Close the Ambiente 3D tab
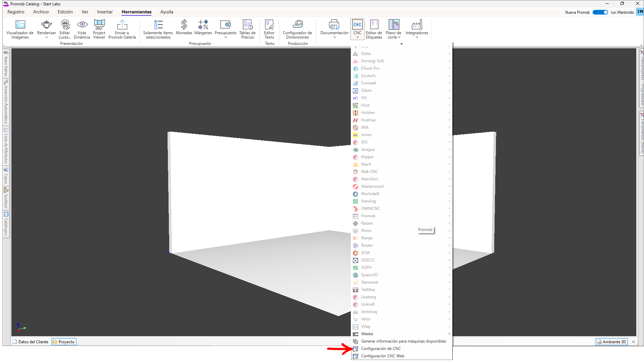Screen dimensions: 644x362 click(x=633, y=342)
